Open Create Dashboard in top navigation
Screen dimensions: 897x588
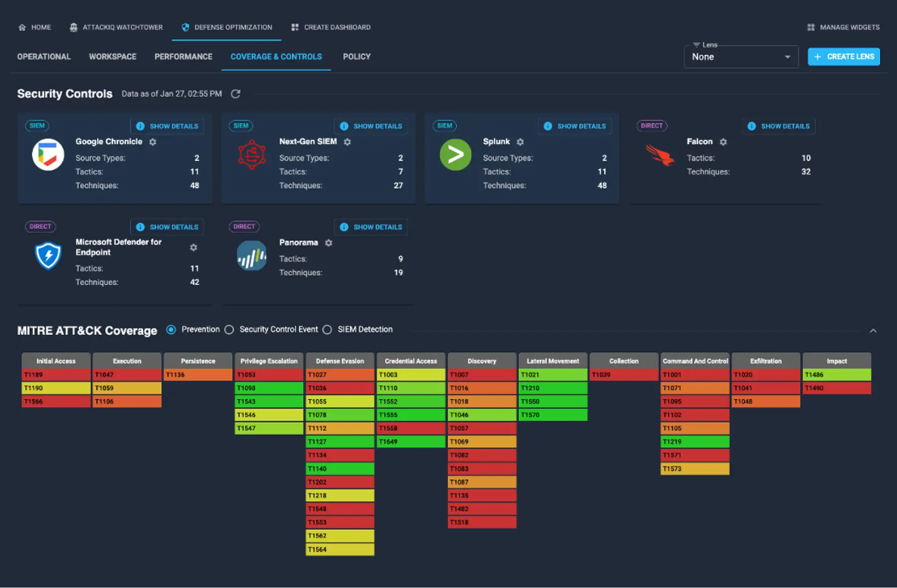click(x=331, y=27)
